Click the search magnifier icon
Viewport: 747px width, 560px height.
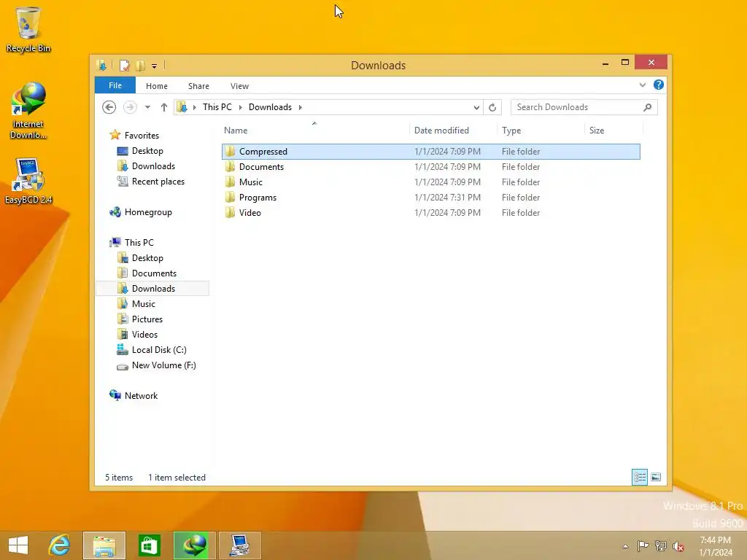click(x=648, y=108)
